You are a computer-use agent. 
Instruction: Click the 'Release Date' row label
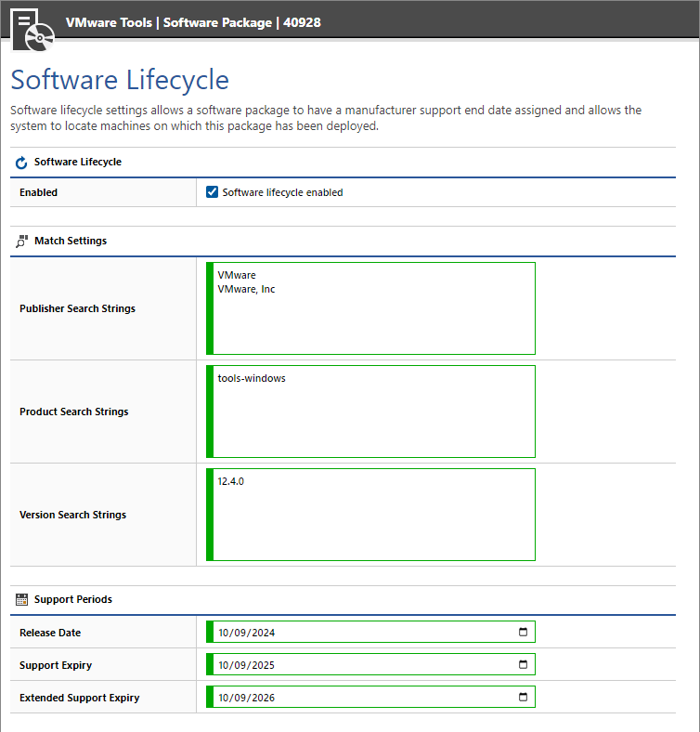point(50,633)
